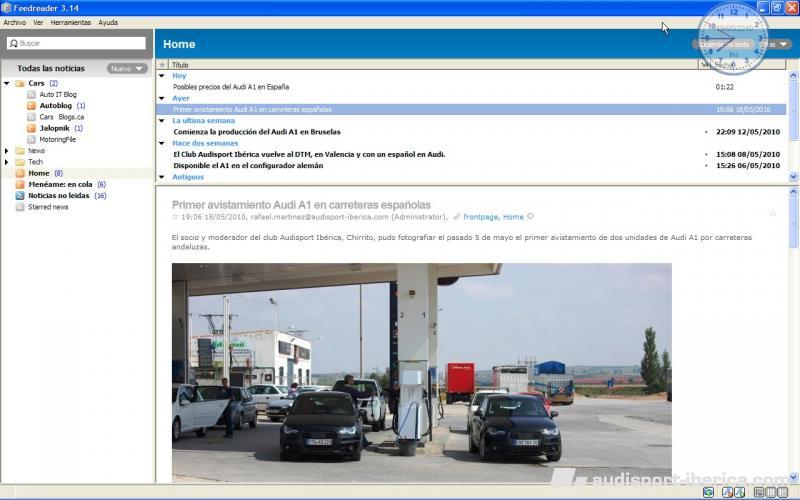Collapse the Hoy group in the news list
This screenshot has width=800, height=500.
[162, 76]
